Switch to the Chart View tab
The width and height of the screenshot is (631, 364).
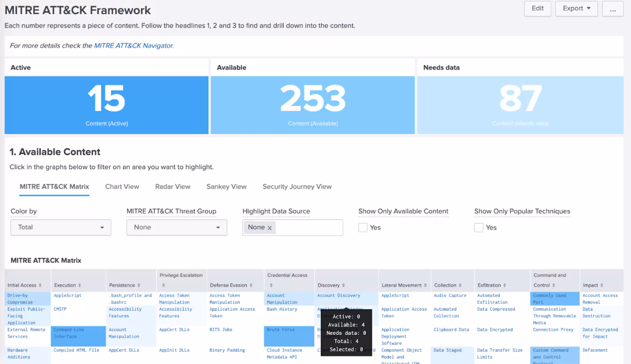[x=122, y=186]
